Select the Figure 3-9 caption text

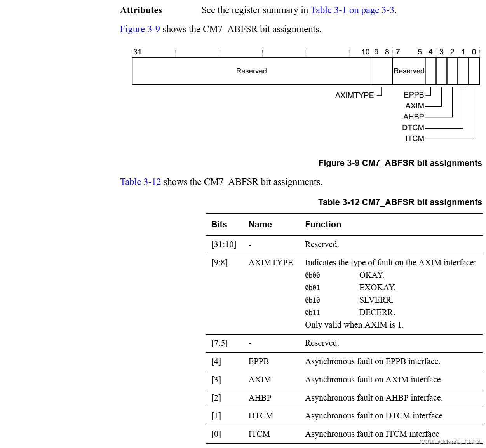click(x=400, y=163)
